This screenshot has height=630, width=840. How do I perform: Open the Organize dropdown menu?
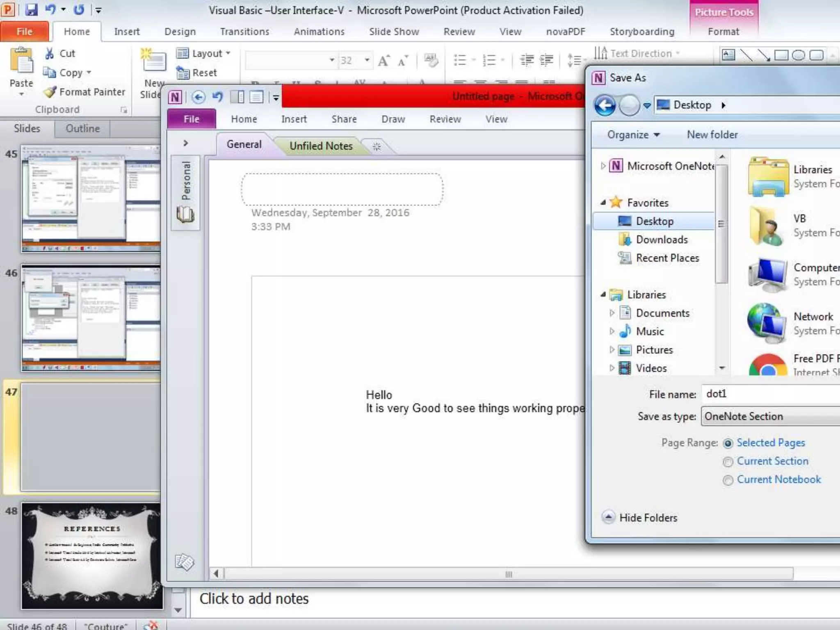tap(633, 135)
